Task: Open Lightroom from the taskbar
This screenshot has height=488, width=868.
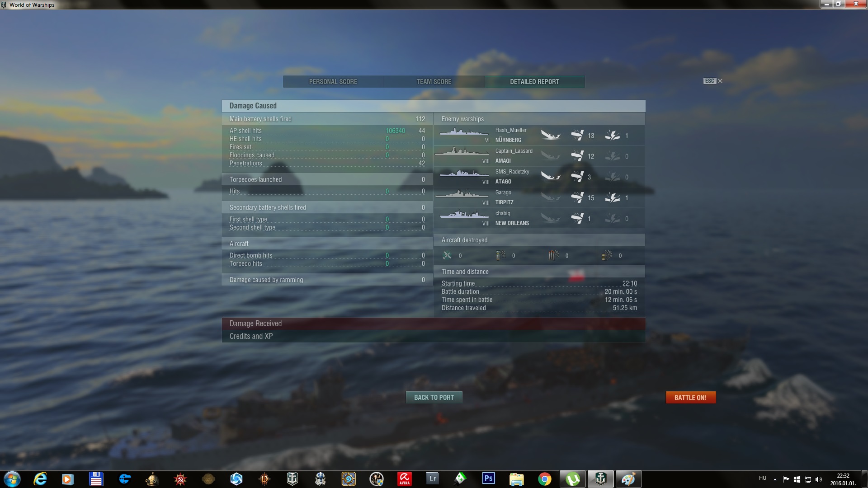Action: [x=433, y=478]
